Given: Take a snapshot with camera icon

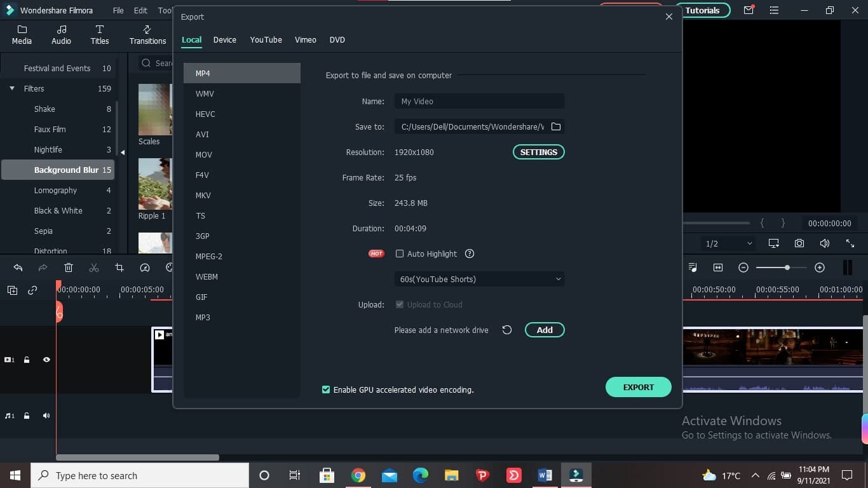Looking at the screenshot, I should pos(799,243).
